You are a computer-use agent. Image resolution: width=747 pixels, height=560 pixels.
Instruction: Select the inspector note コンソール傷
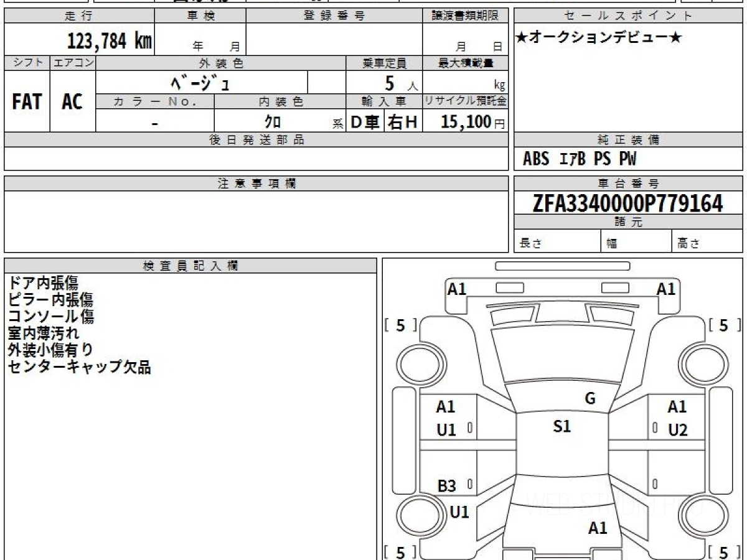click(51, 317)
